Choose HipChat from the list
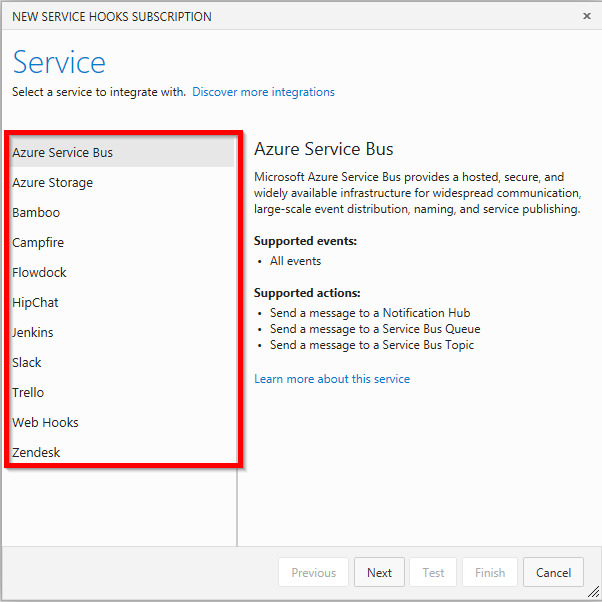 [x=122, y=302]
